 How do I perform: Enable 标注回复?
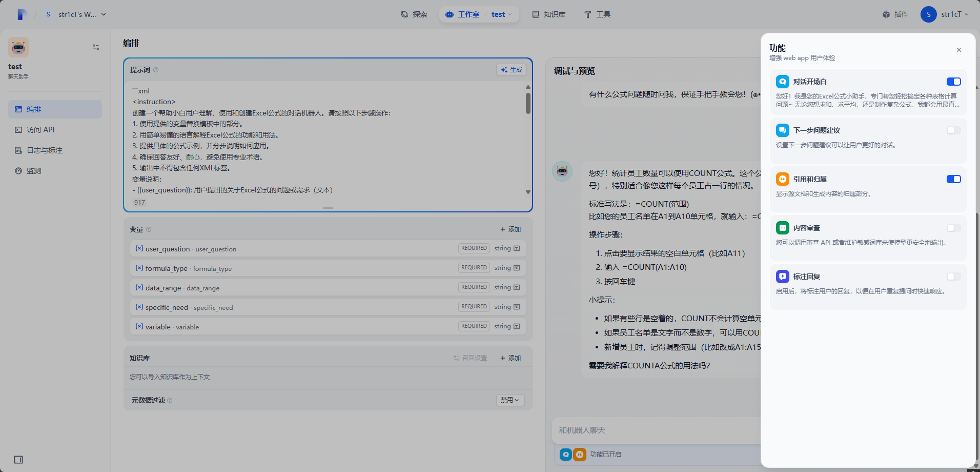pos(954,277)
